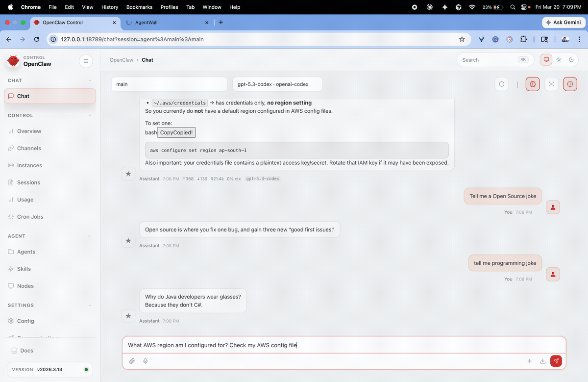Switch to light theme sun icon
The width and height of the screenshot is (588, 382).
tap(559, 60)
